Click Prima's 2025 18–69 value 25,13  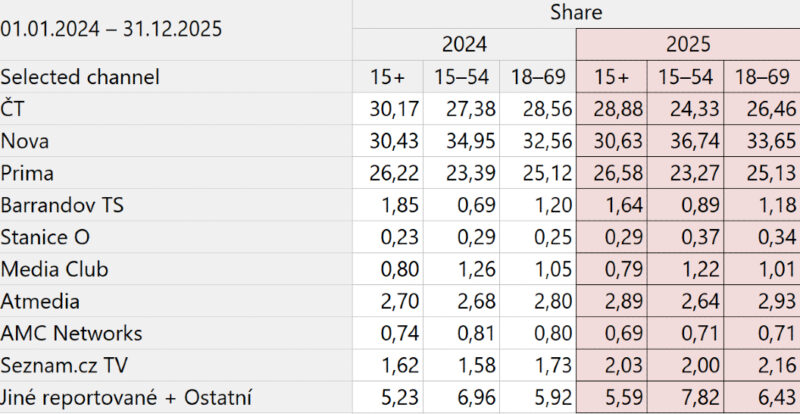tap(764, 174)
